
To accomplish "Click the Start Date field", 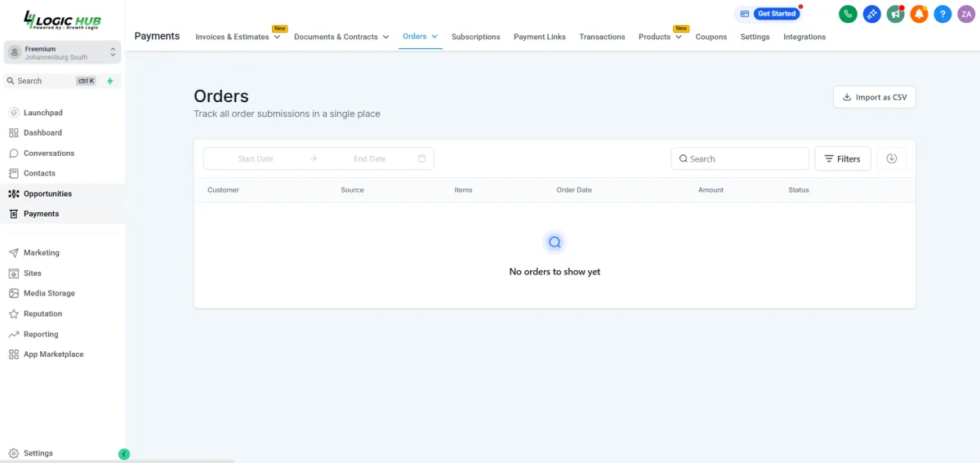I will (x=256, y=158).
